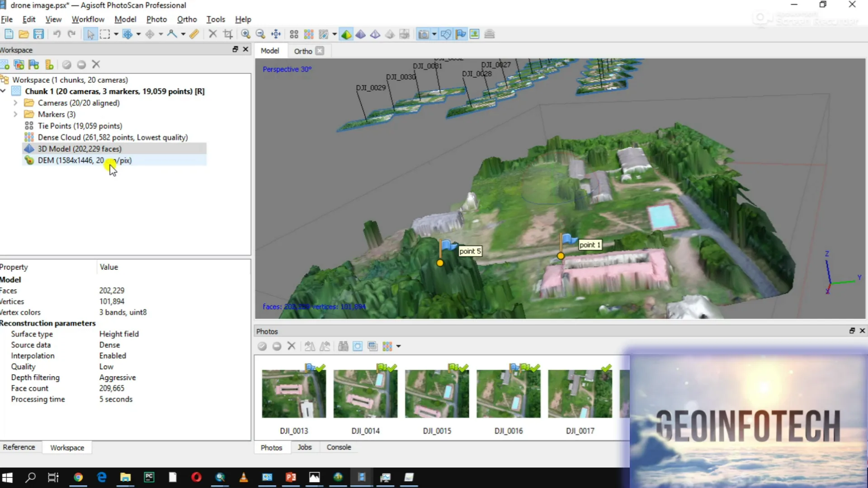The width and height of the screenshot is (868, 488).
Task: Click Remove Cameras X in Photos toolbar
Action: click(x=292, y=346)
